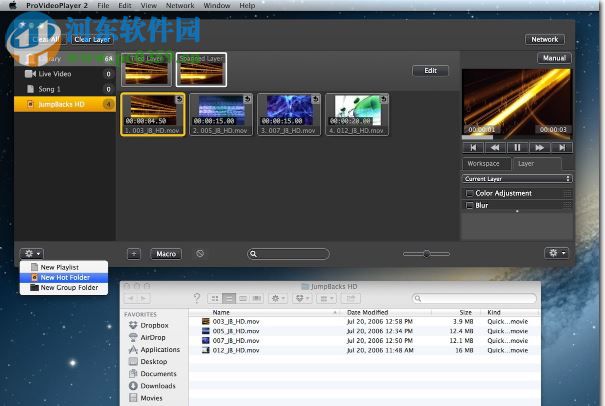Click the Finder search field

point(474,298)
